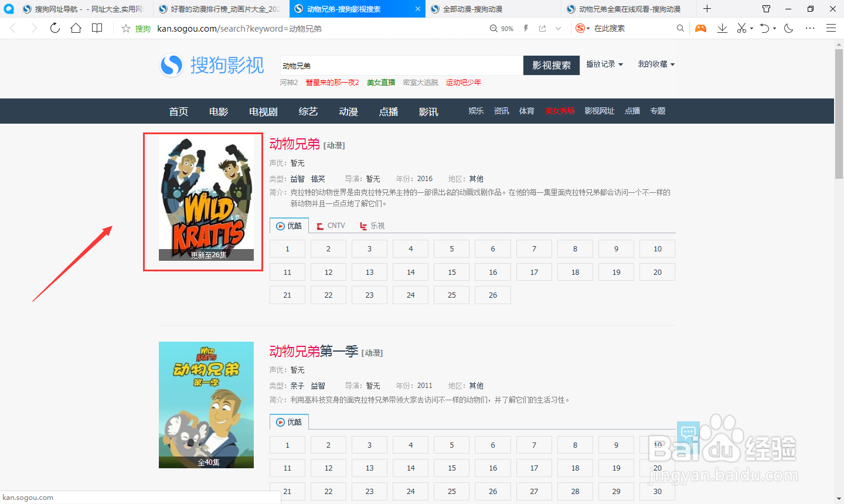Select the CNTV source tab
844x504 pixels.
(331, 226)
